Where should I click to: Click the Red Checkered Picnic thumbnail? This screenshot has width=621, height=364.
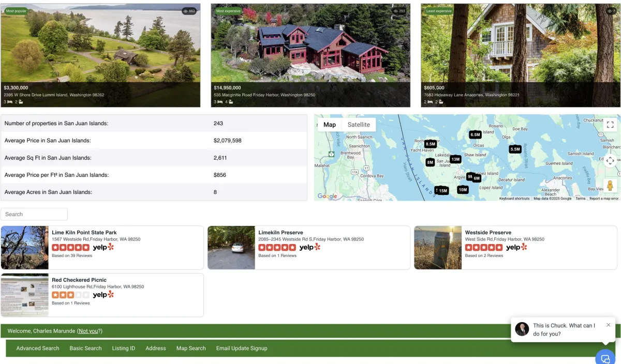click(x=25, y=295)
